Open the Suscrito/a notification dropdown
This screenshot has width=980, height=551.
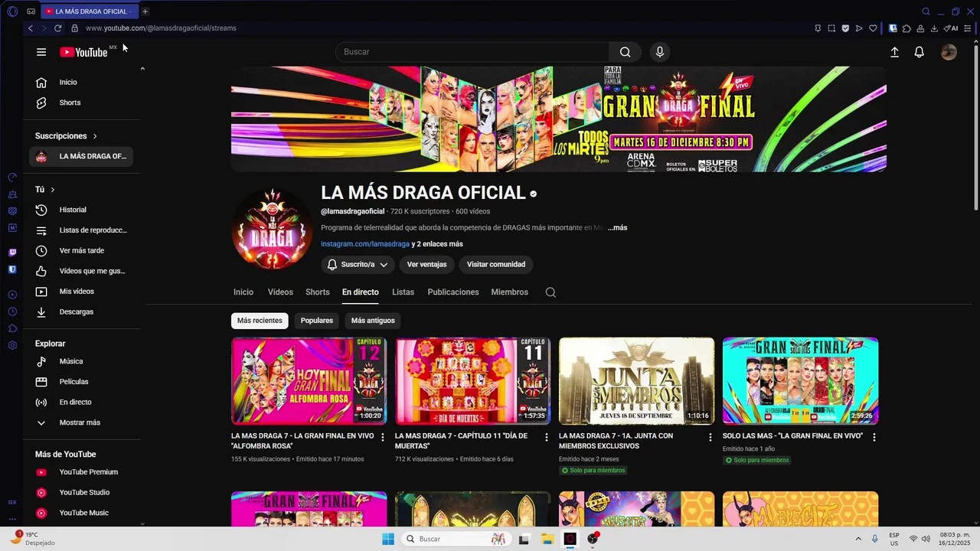tap(358, 264)
